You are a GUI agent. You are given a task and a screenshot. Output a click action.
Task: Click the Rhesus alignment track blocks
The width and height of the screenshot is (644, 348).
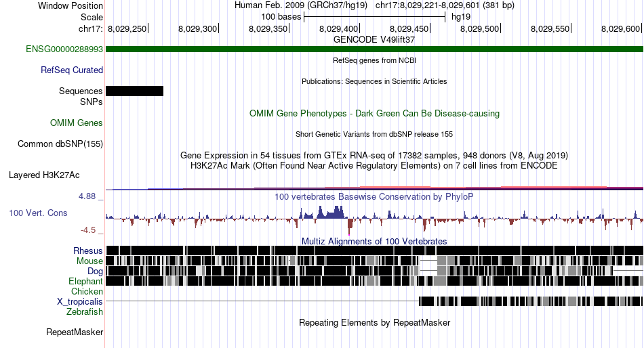coord(375,251)
